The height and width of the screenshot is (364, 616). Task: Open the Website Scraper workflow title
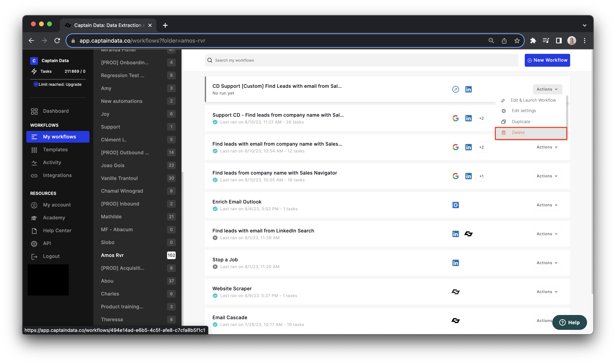click(x=232, y=289)
